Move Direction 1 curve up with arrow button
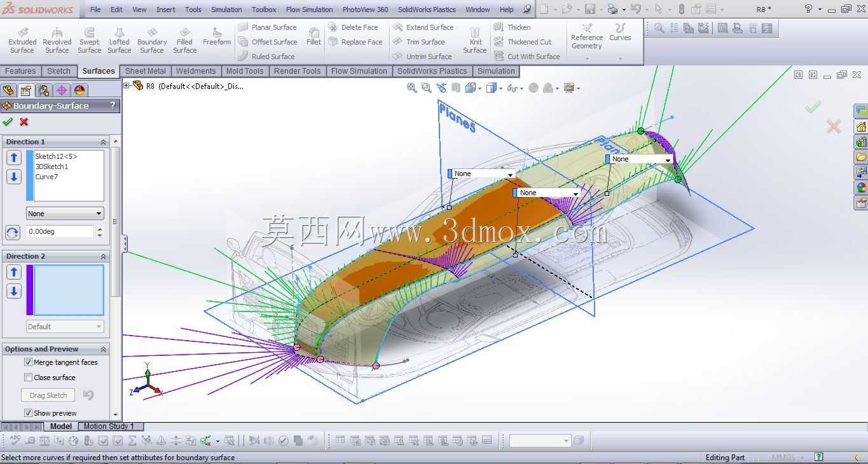The height and width of the screenshot is (464, 868). pyautogui.click(x=14, y=158)
